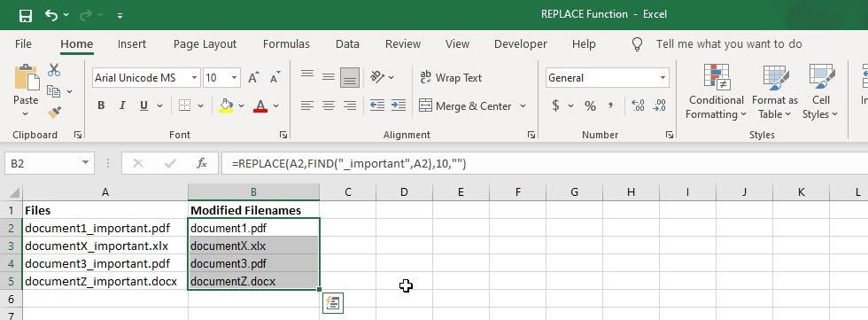Toggle Wrap Text on selection

(x=451, y=78)
